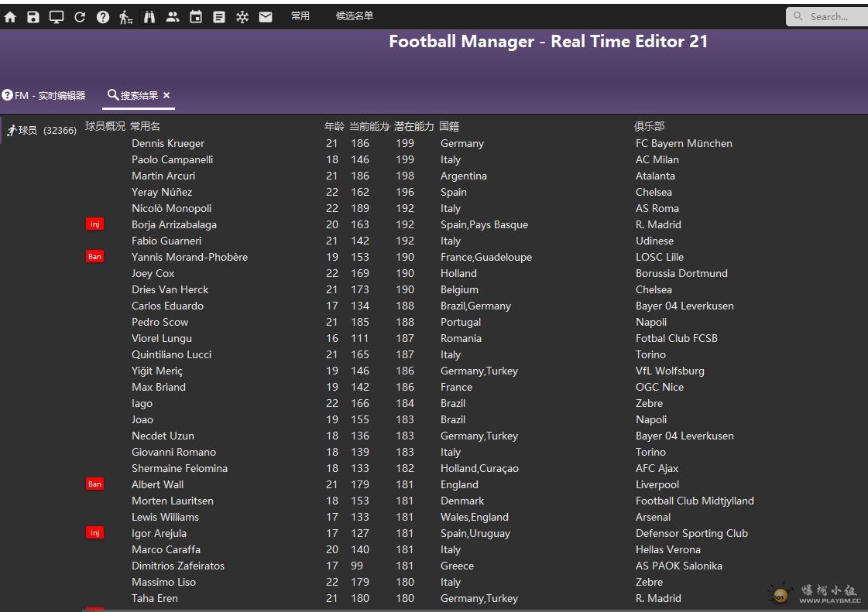
Task: Click the Save floppy disk icon
Action: click(x=33, y=17)
